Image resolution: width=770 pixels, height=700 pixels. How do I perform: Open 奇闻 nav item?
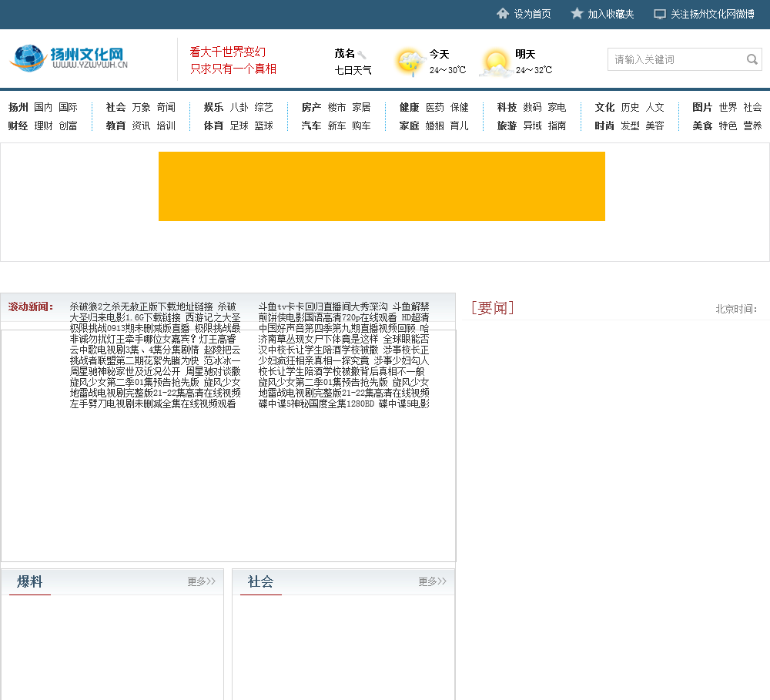click(x=166, y=107)
